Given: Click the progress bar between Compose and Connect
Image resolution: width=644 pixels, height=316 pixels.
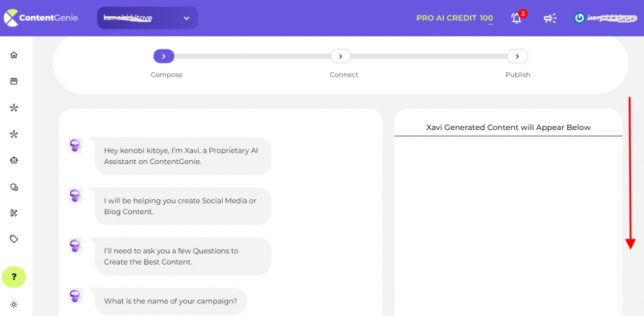Looking at the screenshot, I should 252,56.
